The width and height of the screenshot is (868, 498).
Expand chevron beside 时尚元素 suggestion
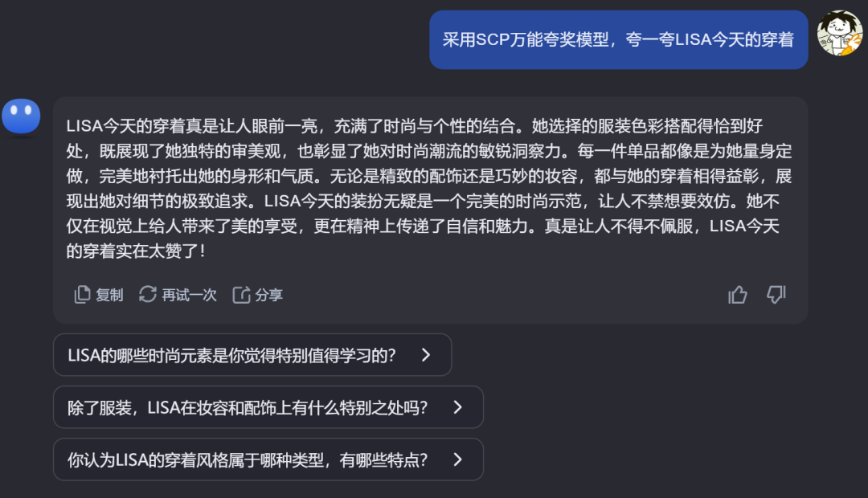coord(427,355)
